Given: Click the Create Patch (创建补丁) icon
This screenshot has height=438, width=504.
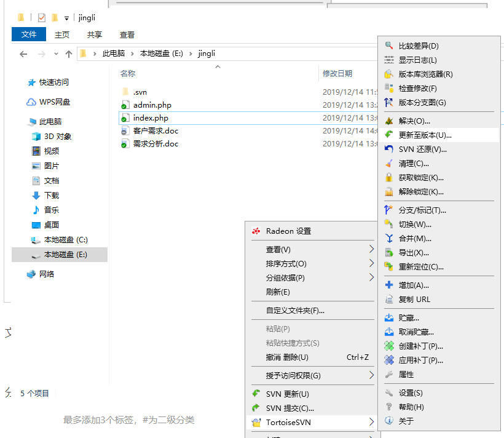Looking at the screenshot, I should (x=389, y=346).
